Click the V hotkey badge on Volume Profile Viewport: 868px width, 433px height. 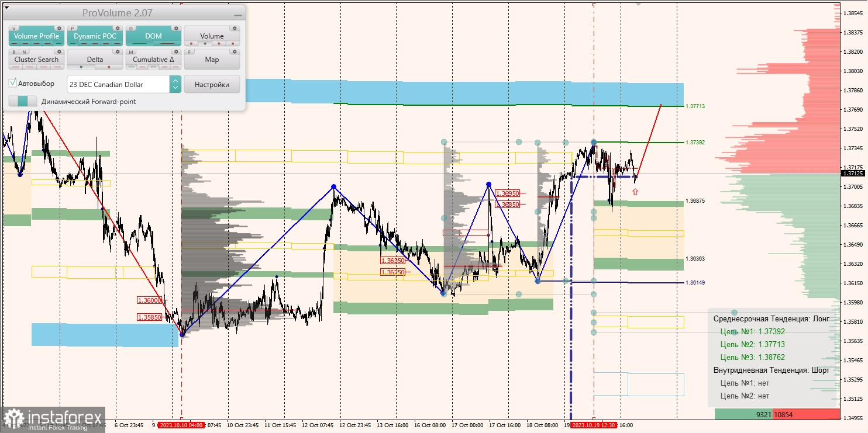click(x=14, y=29)
